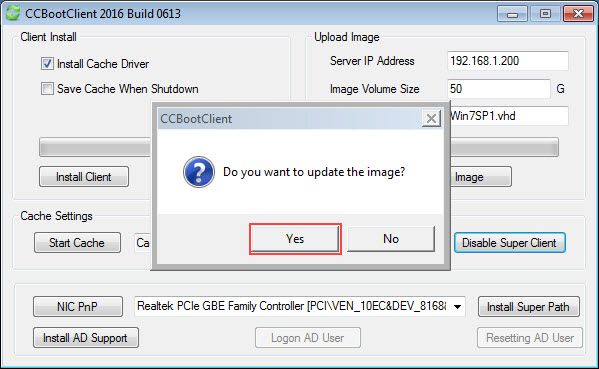Click Install AD Support button
This screenshot has width=599, height=369.
[x=86, y=338]
